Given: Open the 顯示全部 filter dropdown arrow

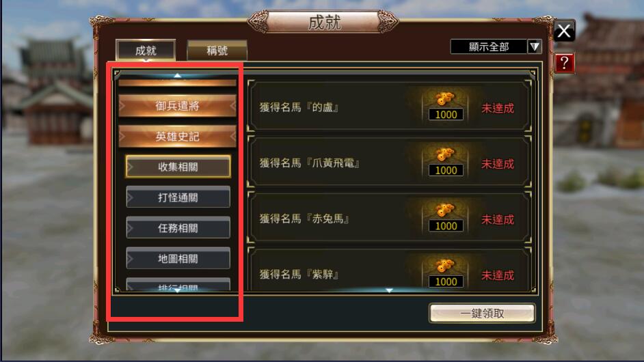Looking at the screenshot, I should pos(535,46).
